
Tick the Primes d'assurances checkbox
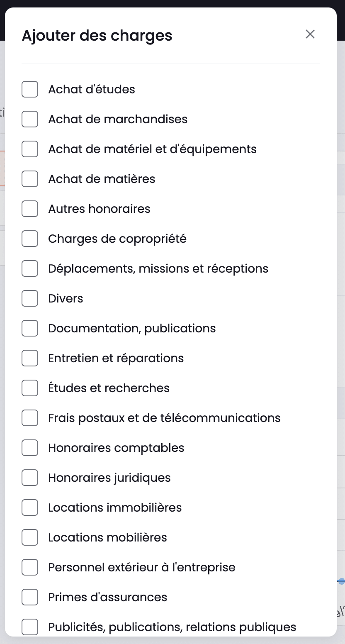[x=30, y=597]
